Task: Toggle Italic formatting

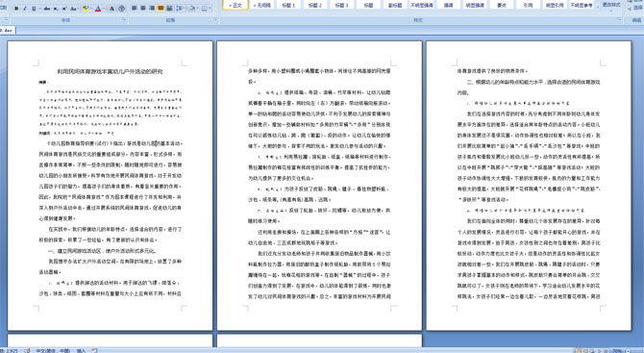Action: coord(25,9)
